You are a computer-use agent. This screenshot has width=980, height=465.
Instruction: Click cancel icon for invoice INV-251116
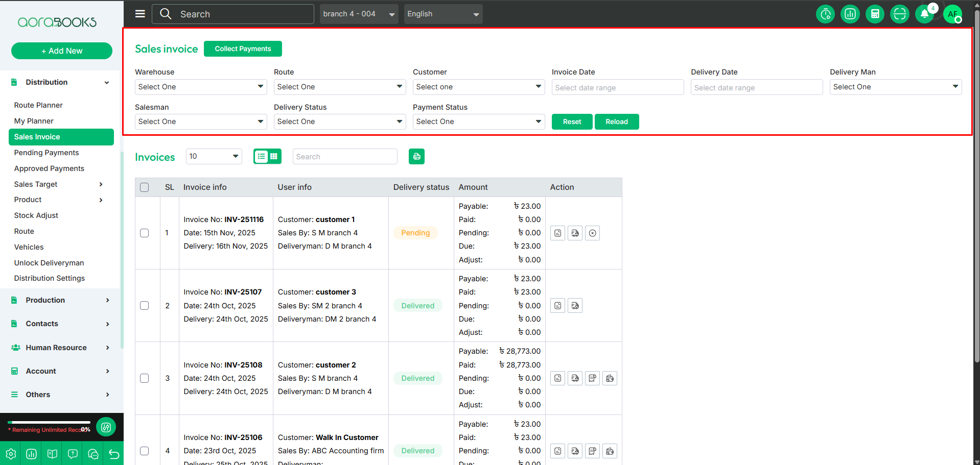pos(592,233)
